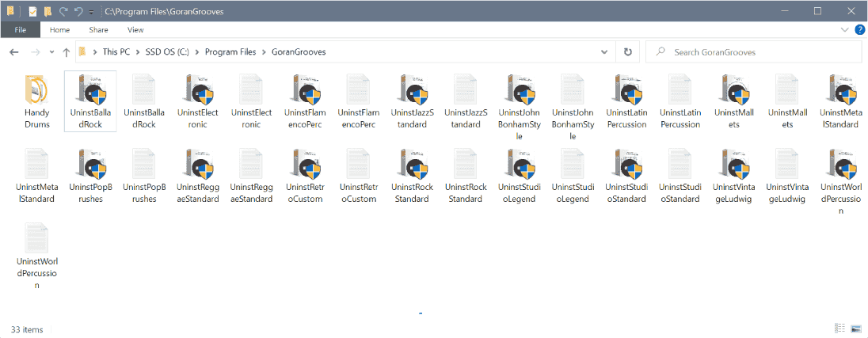868x338 pixels.
Task: Select UninstWorldPercussion executable with shield icon
Action: [841, 182]
